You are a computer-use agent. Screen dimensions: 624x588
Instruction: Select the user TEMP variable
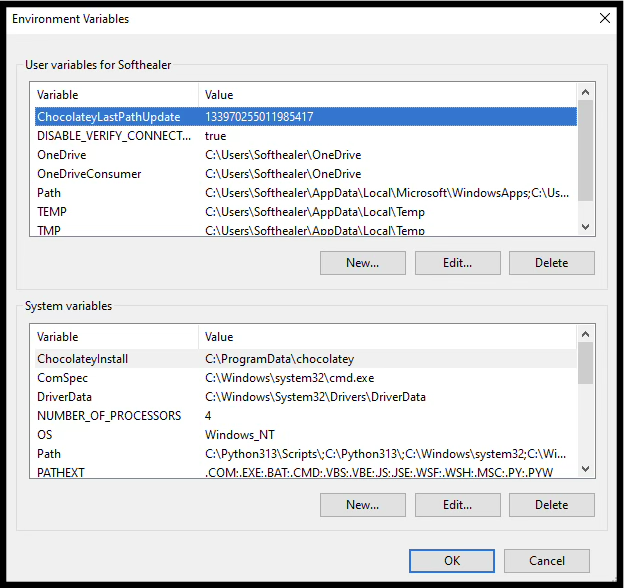point(52,212)
